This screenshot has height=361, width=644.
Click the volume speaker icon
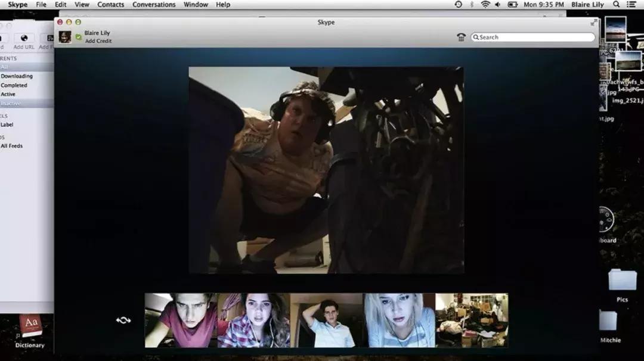(x=498, y=5)
